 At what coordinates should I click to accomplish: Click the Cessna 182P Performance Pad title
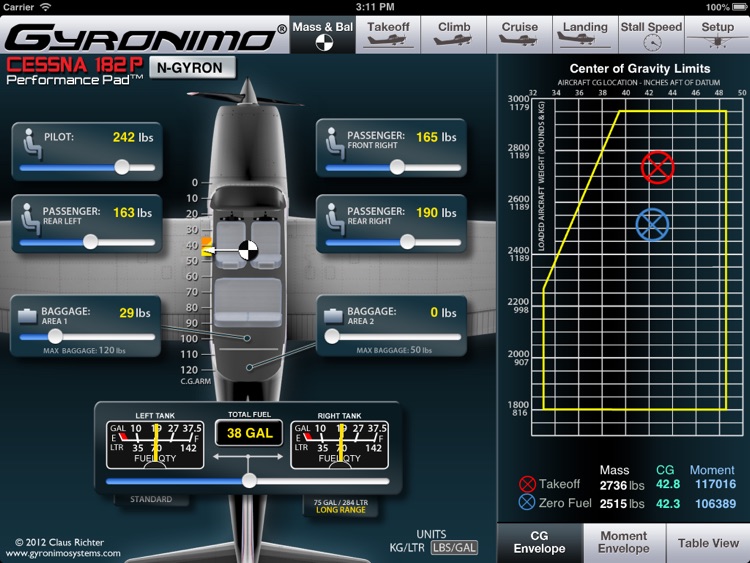[x=75, y=71]
